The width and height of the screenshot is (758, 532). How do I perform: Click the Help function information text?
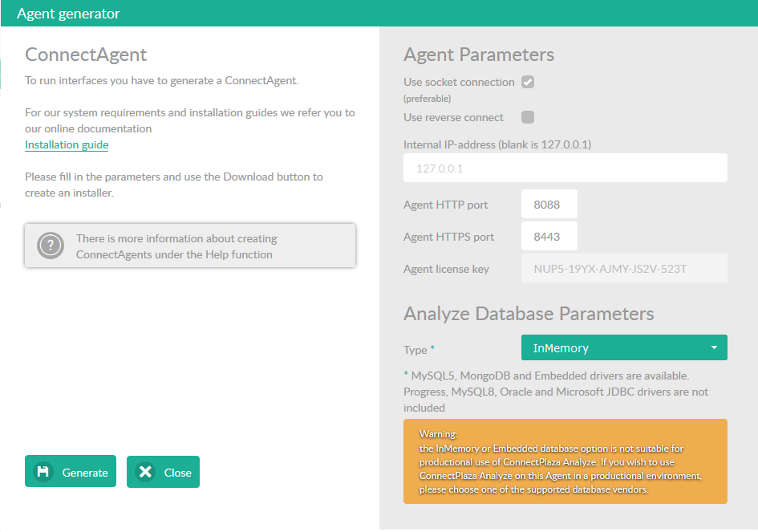pos(176,246)
